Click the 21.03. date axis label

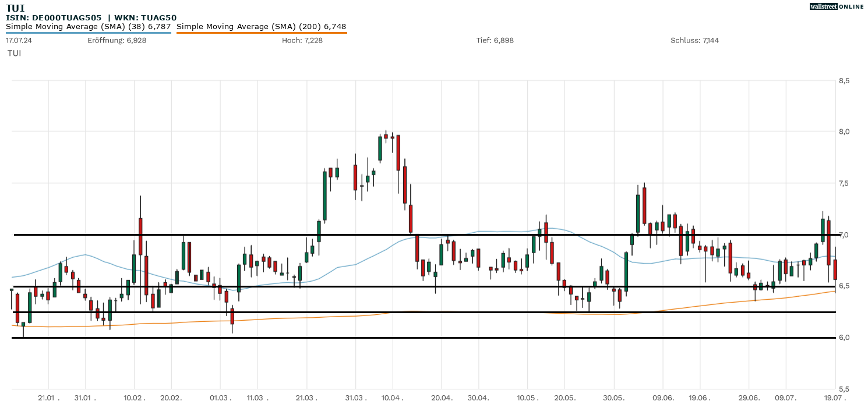point(306,398)
